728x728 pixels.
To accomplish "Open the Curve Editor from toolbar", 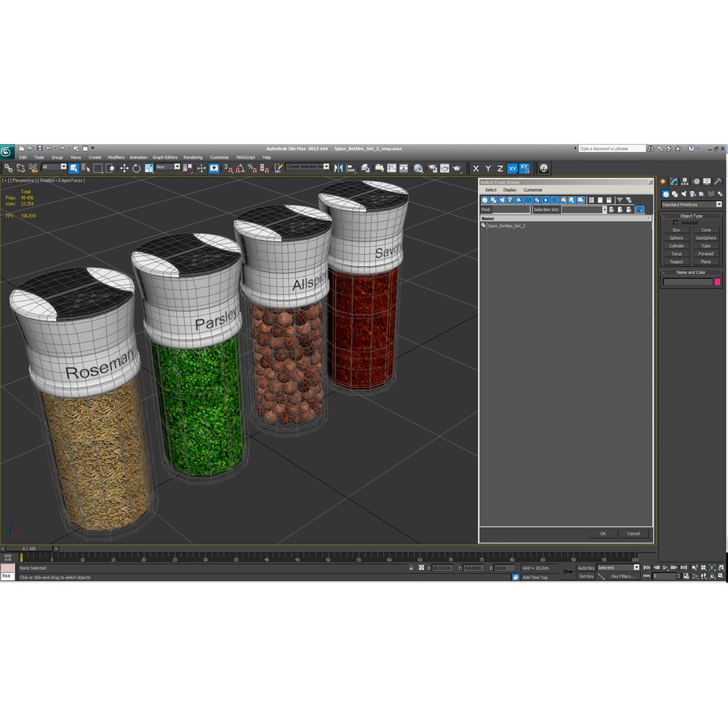I will 392,168.
